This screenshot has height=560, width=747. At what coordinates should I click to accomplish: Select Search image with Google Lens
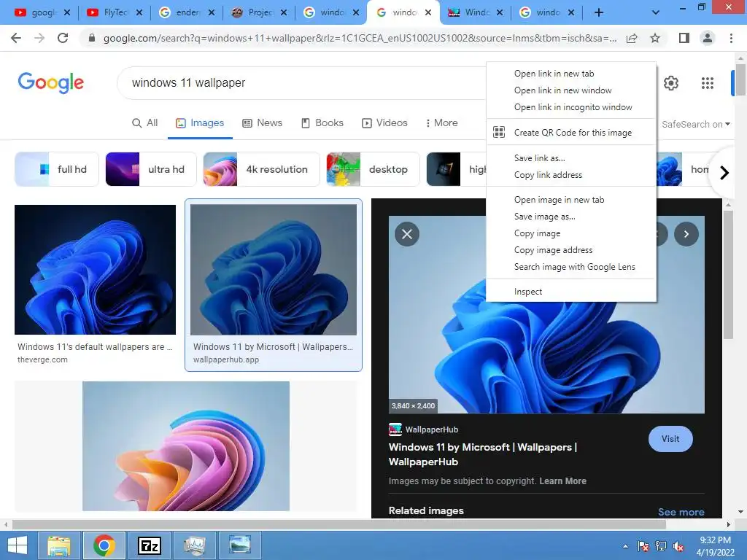(x=571, y=267)
